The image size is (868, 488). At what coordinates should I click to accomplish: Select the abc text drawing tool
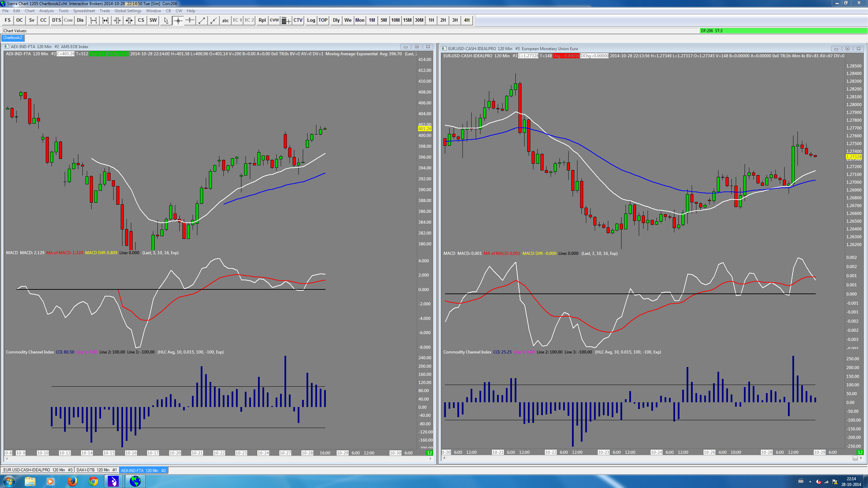[225, 20]
